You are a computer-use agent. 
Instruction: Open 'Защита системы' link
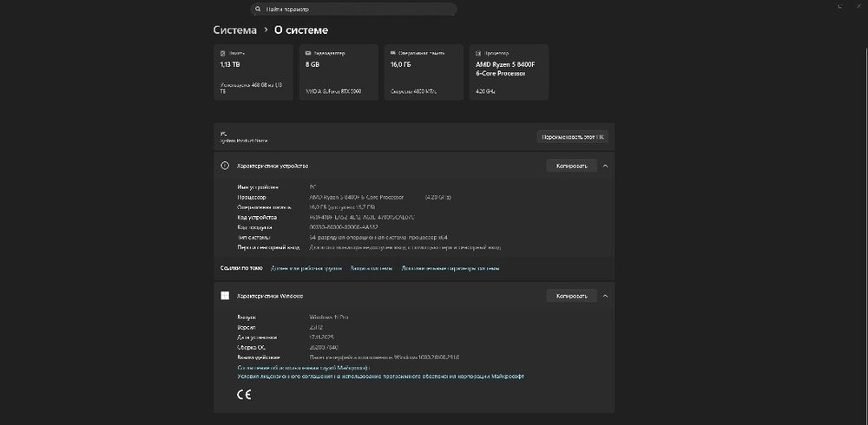pyautogui.click(x=372, y=268)
